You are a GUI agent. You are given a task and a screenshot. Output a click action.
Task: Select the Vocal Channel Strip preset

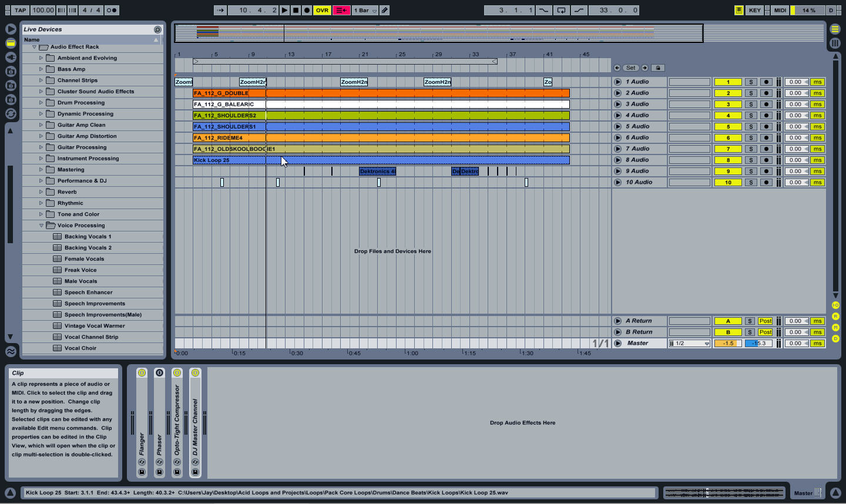[91, 337]
